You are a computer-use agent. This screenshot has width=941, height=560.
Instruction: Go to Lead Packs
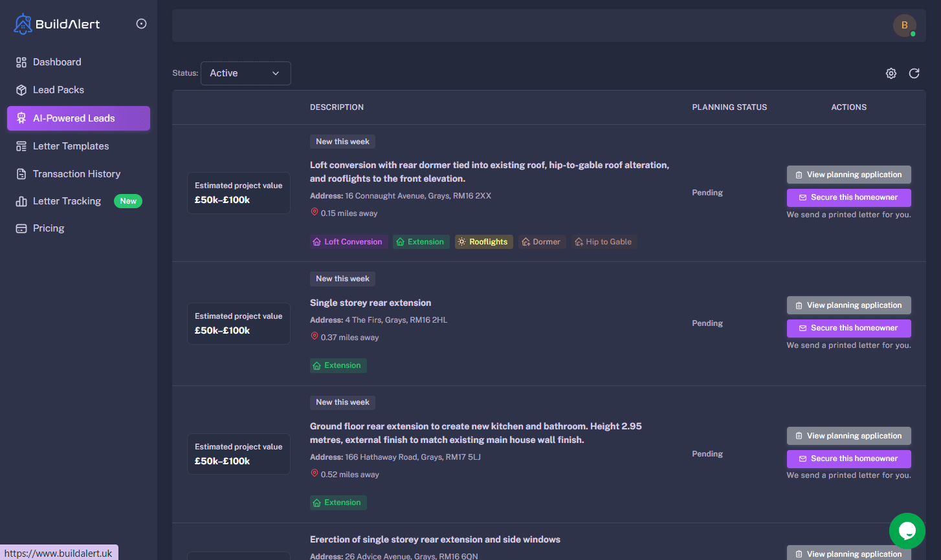click(x=58, y=90)
